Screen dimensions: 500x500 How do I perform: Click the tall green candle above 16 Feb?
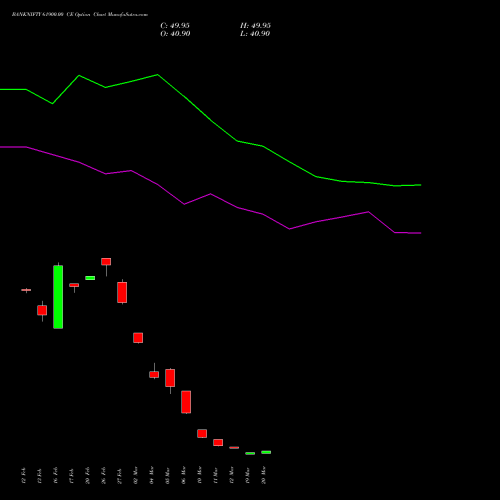coord(58,297)
